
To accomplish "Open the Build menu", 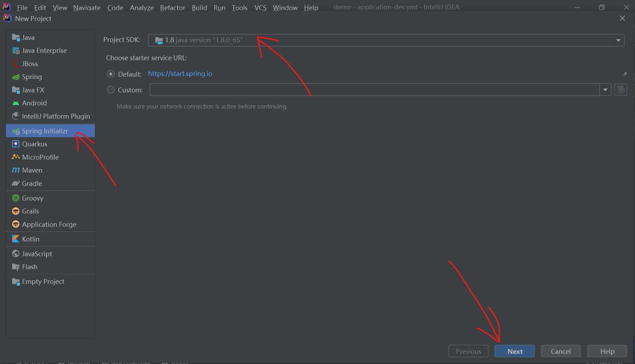I will point(200,7).
